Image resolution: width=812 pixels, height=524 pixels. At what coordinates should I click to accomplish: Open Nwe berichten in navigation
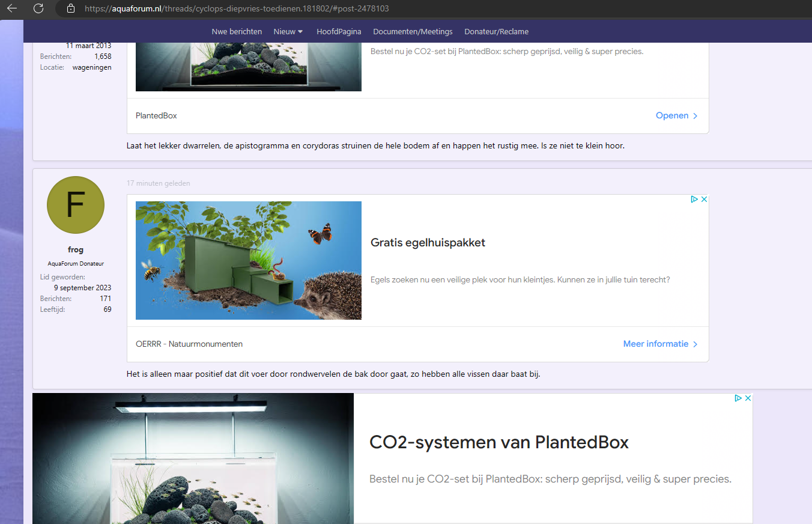pyautogui.click(x=237, y=31)
